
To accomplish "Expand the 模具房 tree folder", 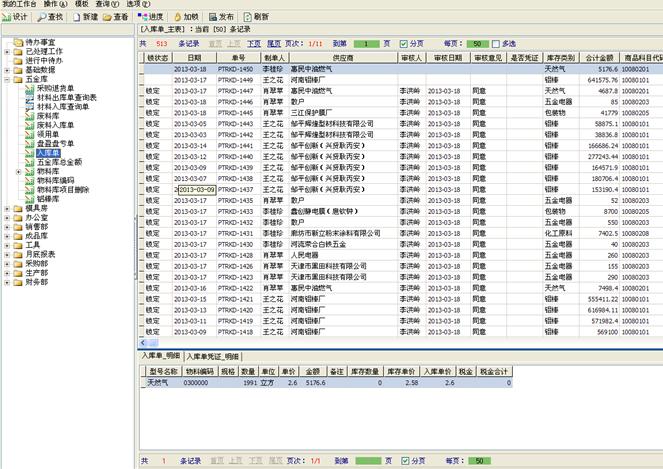I will click(6, 208).
